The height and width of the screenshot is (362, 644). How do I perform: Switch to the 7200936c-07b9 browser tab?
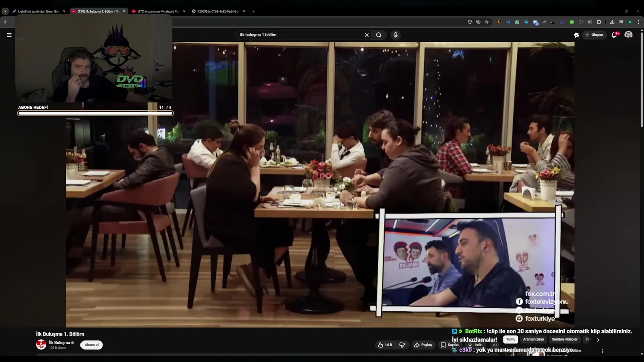218,11
